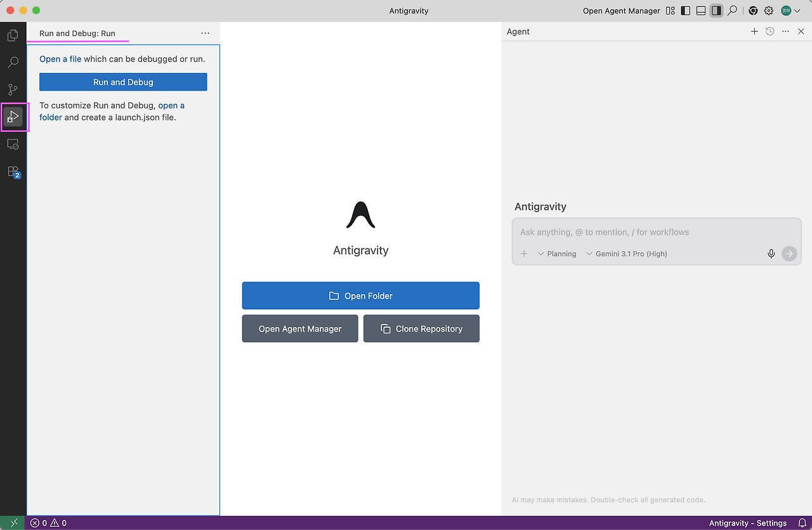Click the Ask anything chat input field
The height and width of the screenshot is (530, 812).
[657, 232]
